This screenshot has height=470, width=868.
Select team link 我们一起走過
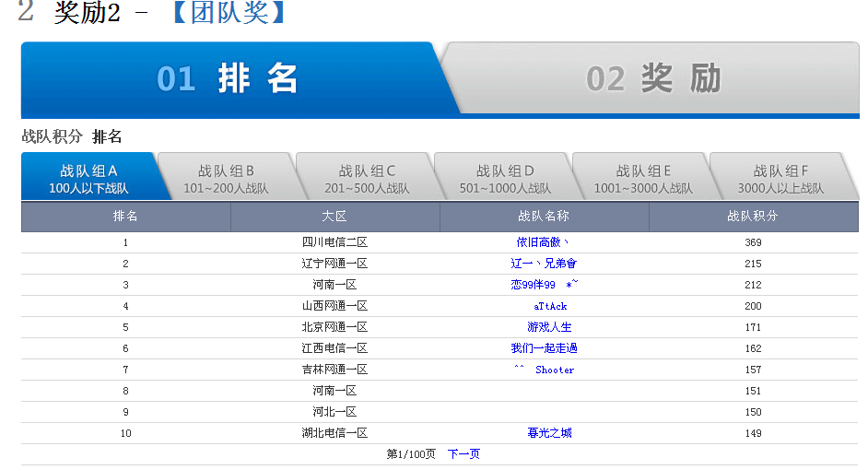pyautogui.click(x=544, y=348)
